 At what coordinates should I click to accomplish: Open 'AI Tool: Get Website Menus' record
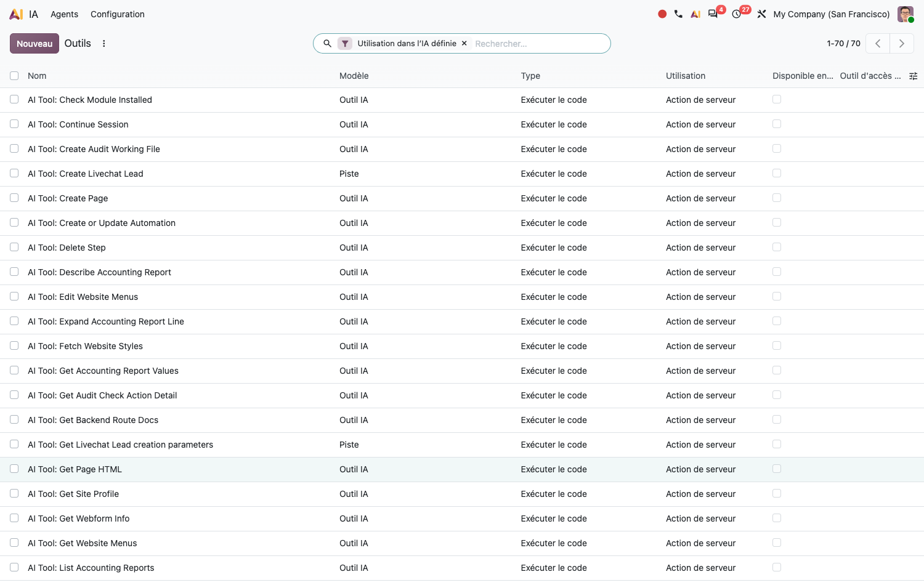coord(83,543)
